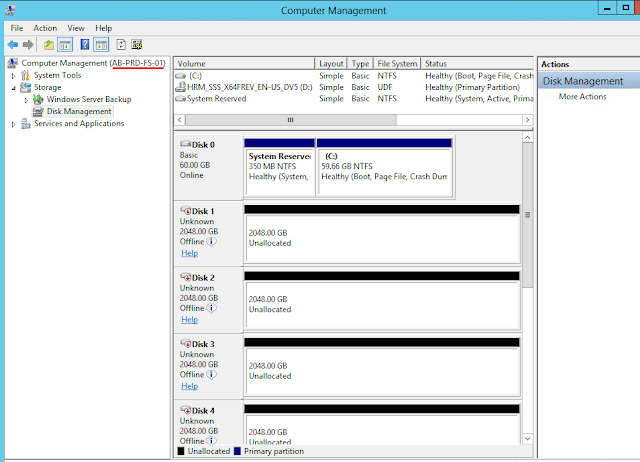Click the Help link under Disk 3
This screenshot has height=462, width=640.
click(189, 386)
